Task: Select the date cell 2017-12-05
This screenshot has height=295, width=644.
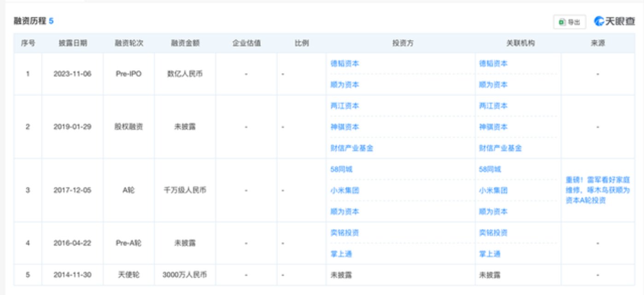Action: [x=72, y=190]
